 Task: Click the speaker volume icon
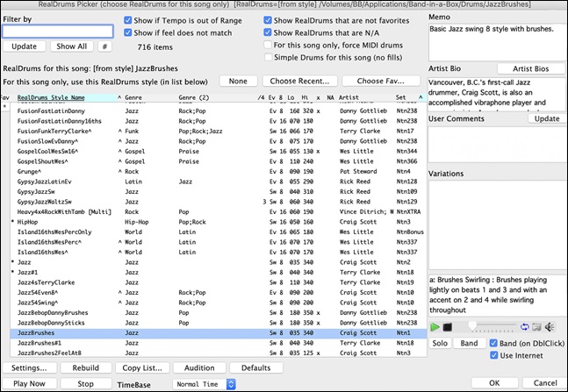(550, 327)
